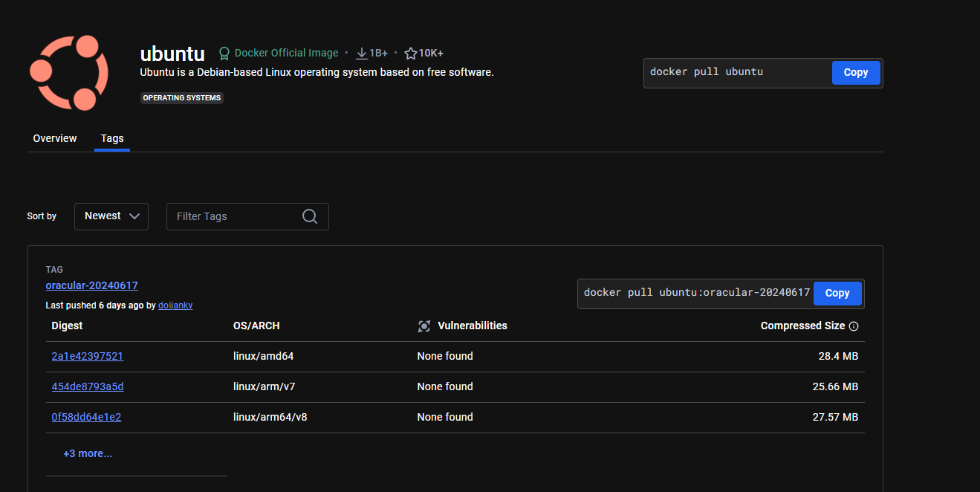980x492 pixels.
Task: Open digest 454de8793a5d
Action: point(88,386)
